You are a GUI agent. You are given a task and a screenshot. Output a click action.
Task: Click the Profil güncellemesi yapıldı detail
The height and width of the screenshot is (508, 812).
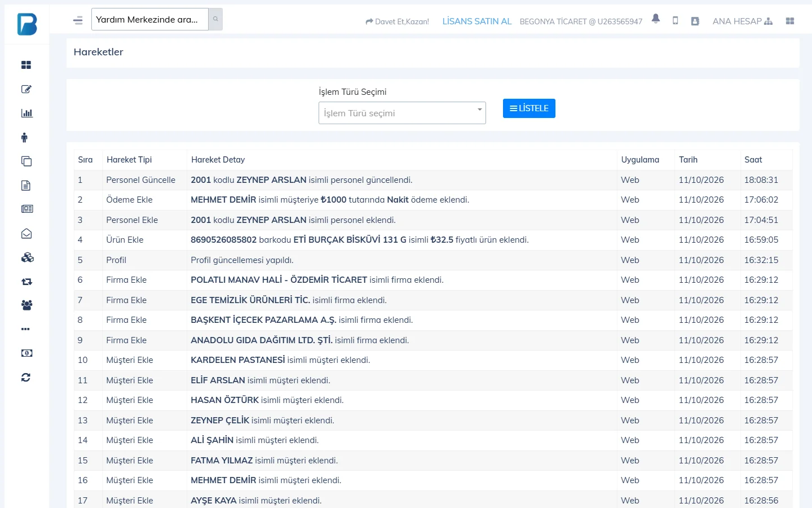tap(242, 260)
